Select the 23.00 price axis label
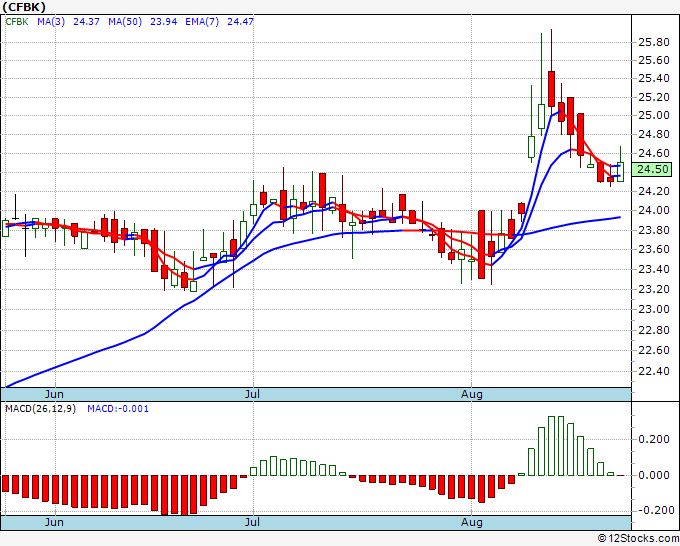The height and width of the screenshot is (546, 680). [x=654, y=309]
